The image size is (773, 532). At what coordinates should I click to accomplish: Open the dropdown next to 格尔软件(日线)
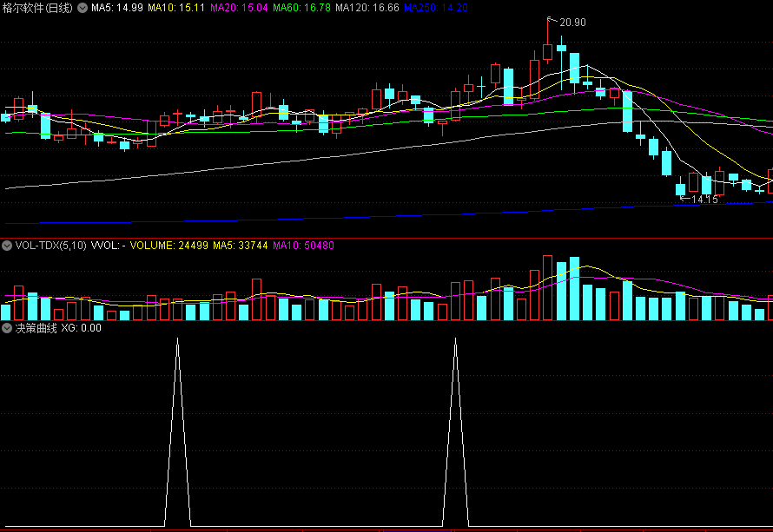[x=83, y=8]
